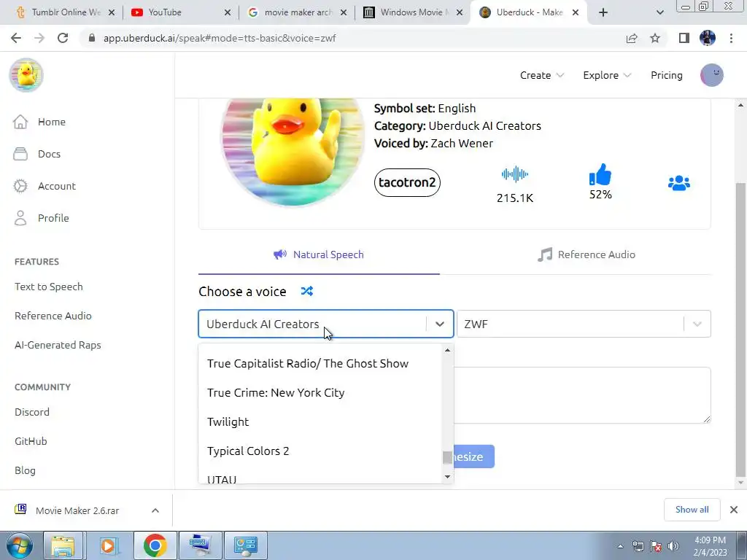Screen dimensions: 747x560
Task: Click the thumbs-up rating icon
Action: pyautogui.click(x=600, y=175)
